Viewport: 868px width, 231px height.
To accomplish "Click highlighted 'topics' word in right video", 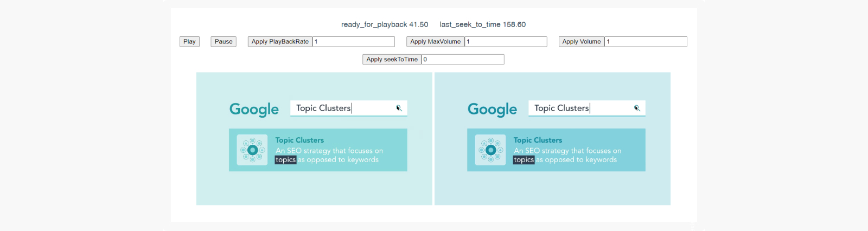I will tap(524, 159).
